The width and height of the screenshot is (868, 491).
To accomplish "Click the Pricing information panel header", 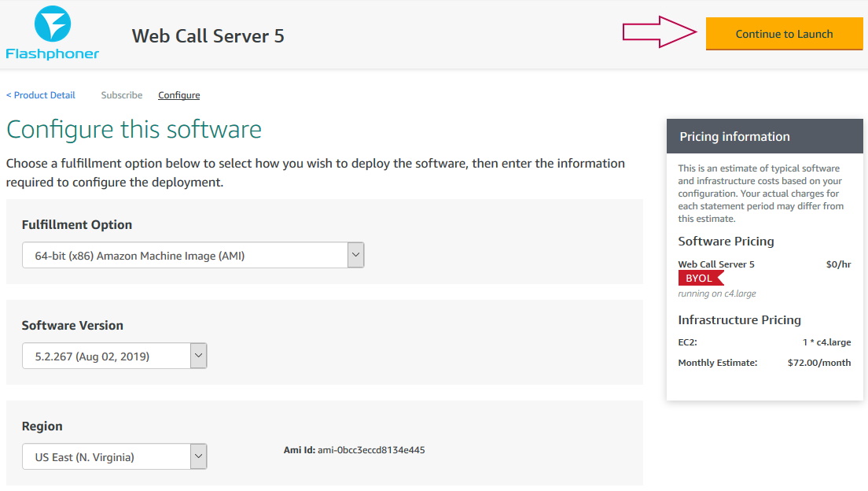I will pyautogui.click(x=764, y=137).
